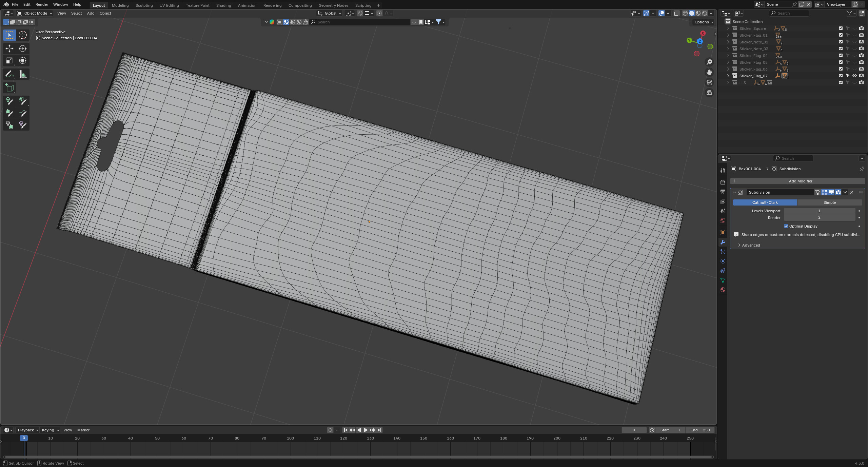
Task: Select the Measure tool
Action: [23, 74]
